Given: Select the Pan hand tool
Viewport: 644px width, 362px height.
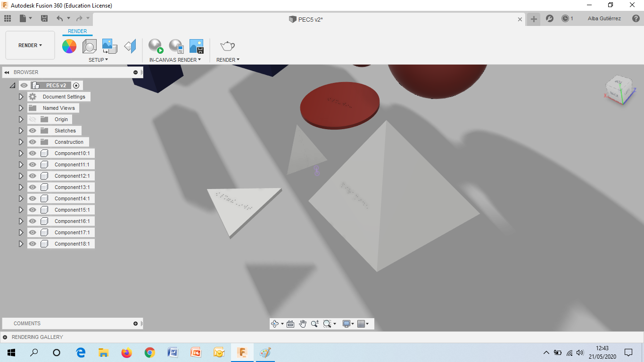Looking at the screenshot, I should [x=303, y=324].
